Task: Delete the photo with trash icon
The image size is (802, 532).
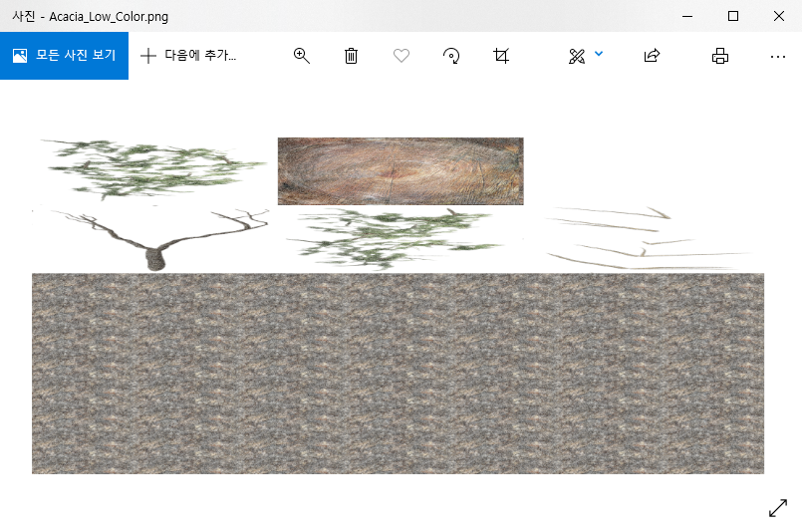Action: click(x=351, y=55)
